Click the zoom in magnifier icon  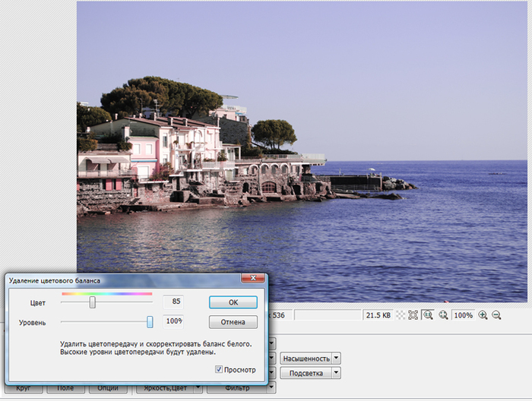(x=483, y=315)
